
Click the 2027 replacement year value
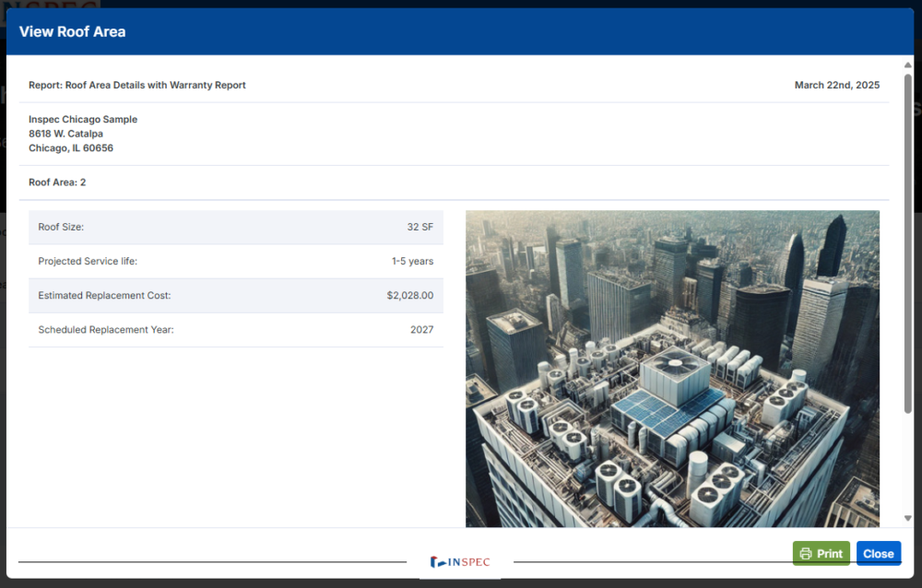[421, 330]
